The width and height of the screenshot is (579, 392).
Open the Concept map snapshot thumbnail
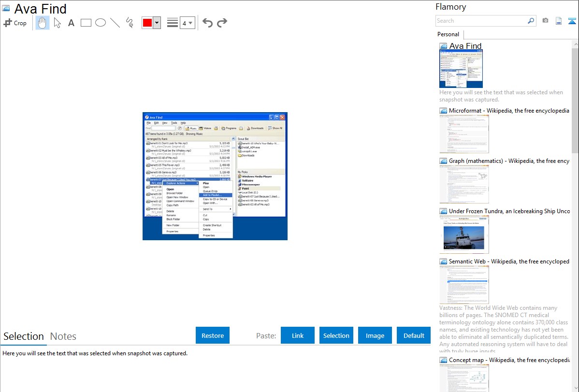tap(464, 378)
